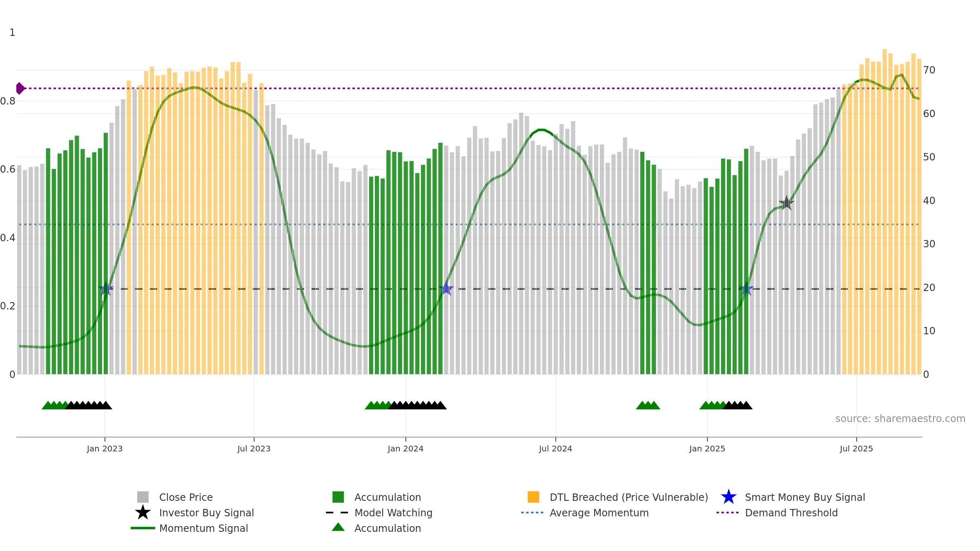Click the green Accumulation square legend swatch

click(338, 497)
